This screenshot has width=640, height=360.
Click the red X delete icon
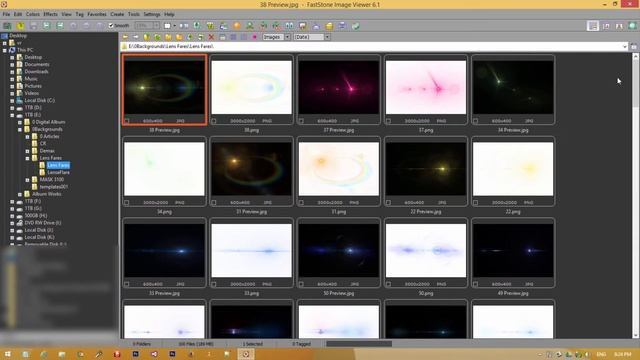[x=211, y=37]
